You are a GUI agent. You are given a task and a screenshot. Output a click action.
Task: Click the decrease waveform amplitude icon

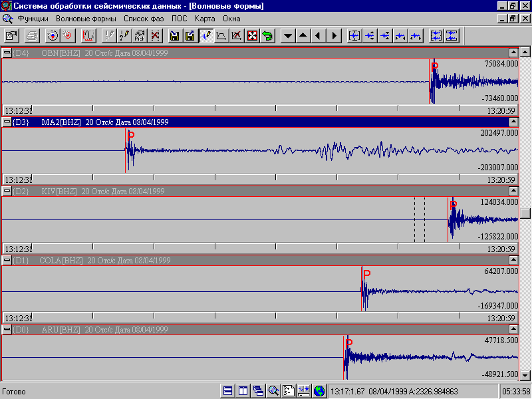click(385, 36)
